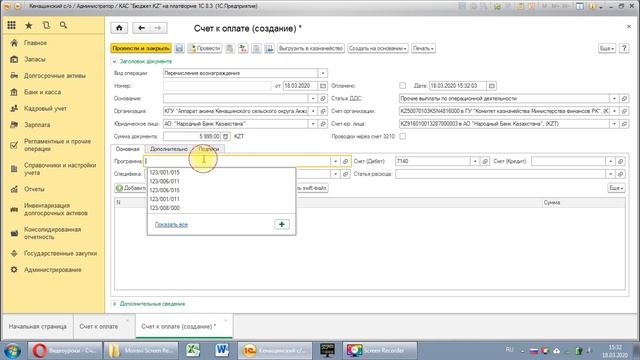This screenshot has height=360, width=640.
Task: Expand Юридическое лицо dropdown arrow
Action: tap(313, 124)
